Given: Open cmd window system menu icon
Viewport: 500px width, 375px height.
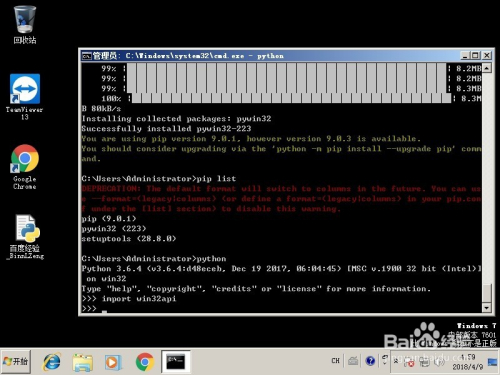Looking at the screenshot, I should pyautogui.click(x=87, y=56).
